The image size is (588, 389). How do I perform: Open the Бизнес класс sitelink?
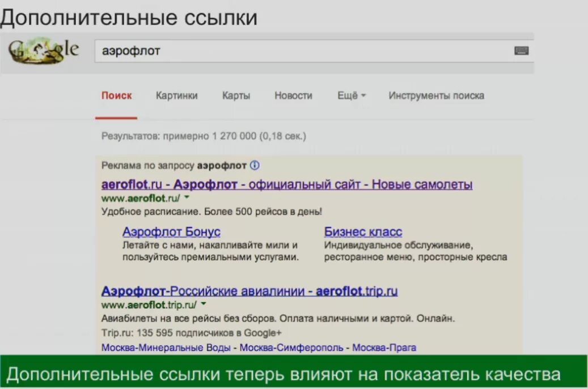tap(363, 232)
